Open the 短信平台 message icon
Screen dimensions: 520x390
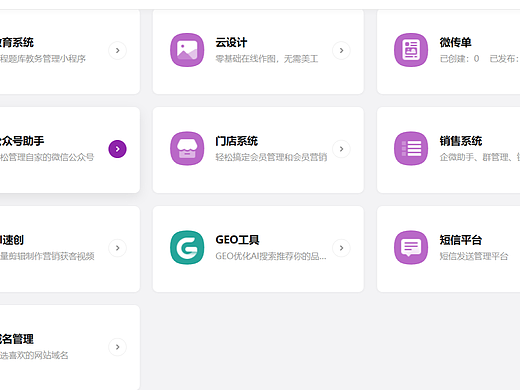tap(411, 247)
